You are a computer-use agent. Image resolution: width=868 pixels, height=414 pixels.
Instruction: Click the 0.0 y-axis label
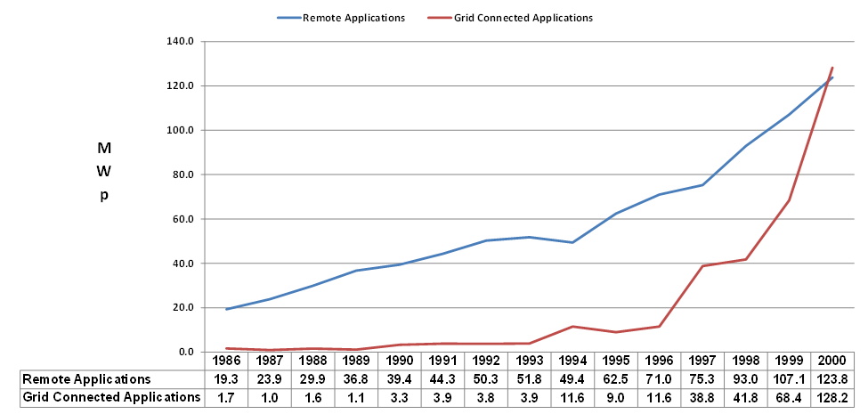pyautogui.click(x=186, y=352)
